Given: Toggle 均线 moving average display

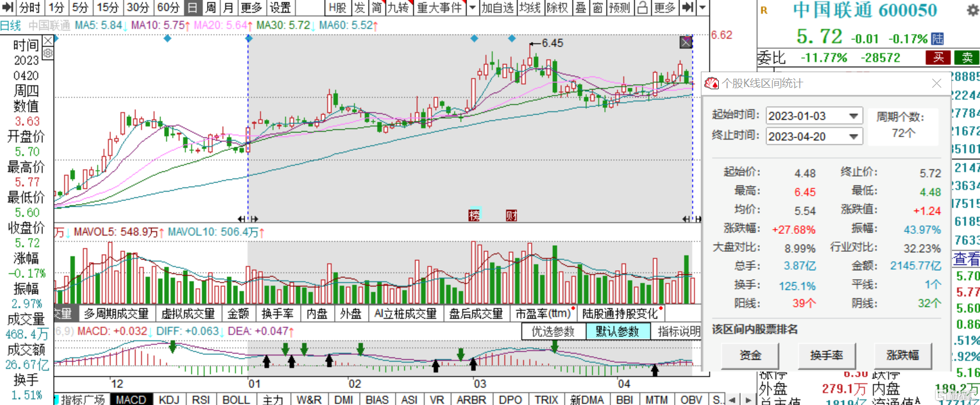Looking at the screenshot, I should pos(530,8).
